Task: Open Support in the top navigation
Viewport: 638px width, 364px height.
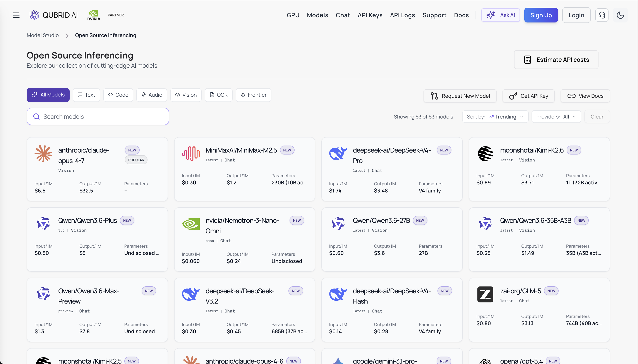Action: coord(434,15)
